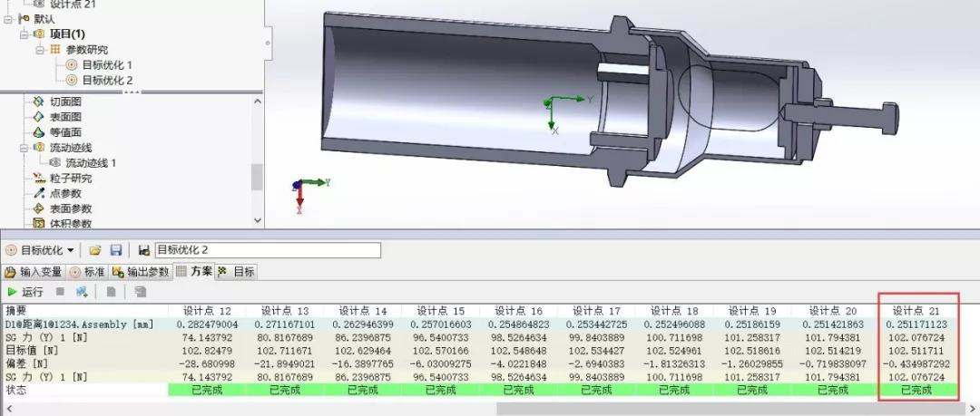Open the 目标 tab
Viewport: 980px width, 416px height.
pos(238,272)
